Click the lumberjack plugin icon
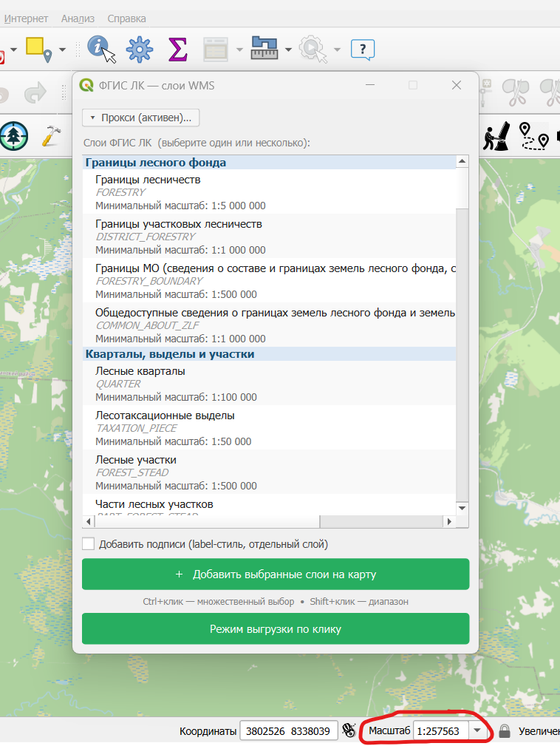560x746 pixels. [496, 137]
